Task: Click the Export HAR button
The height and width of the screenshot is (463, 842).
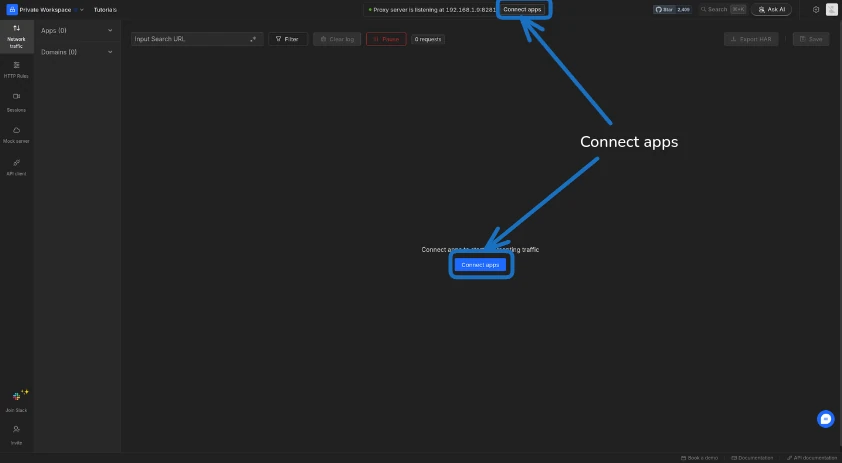Action: (751, 39)
